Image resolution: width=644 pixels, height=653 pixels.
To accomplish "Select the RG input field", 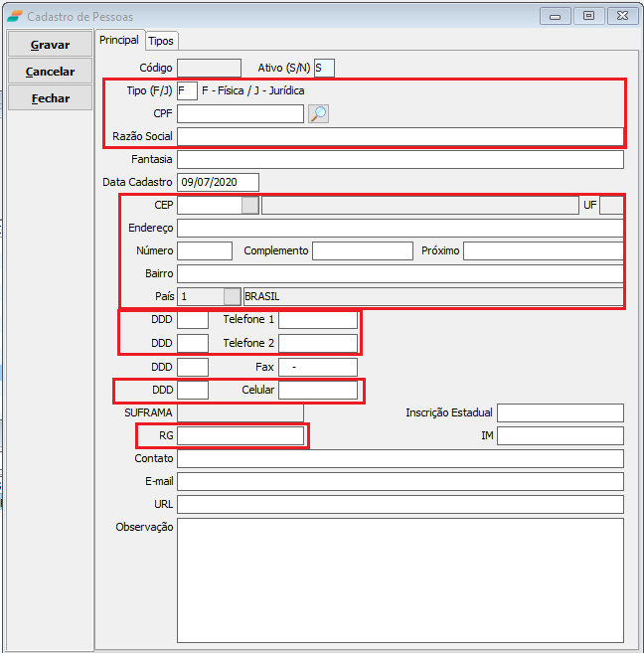I will pos(241,435).
